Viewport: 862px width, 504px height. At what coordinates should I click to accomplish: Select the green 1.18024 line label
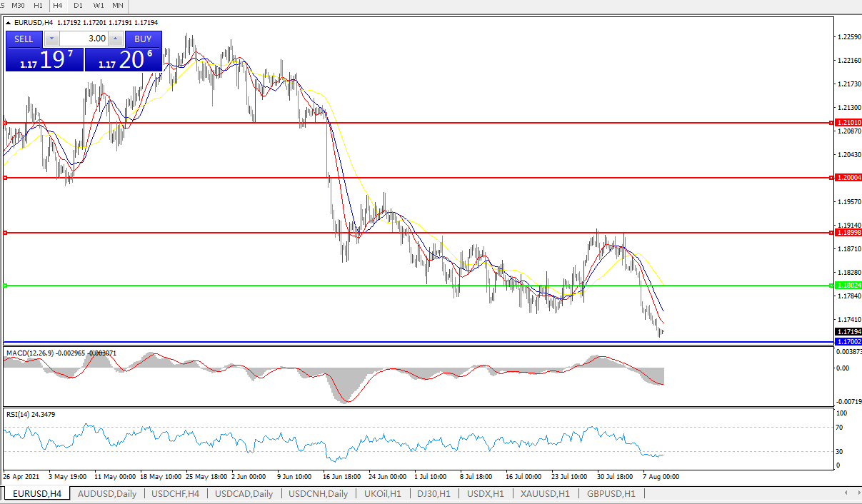point(848,286)
